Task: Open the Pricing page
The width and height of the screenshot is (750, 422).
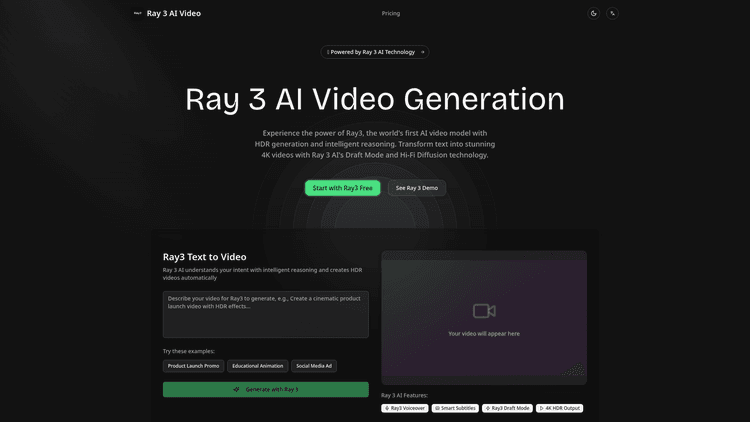Action: [391, 13]
